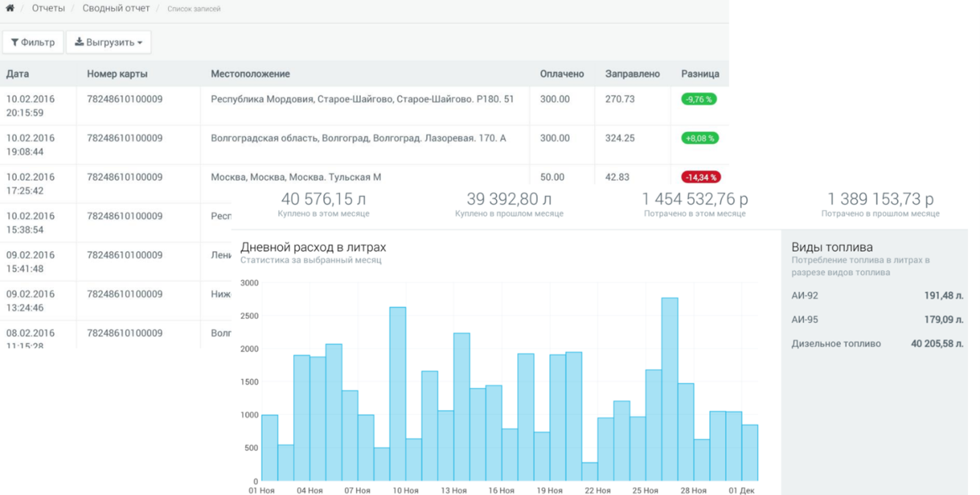Screen dimensions: 980x495
Task: Click the chart bar for 01 Ноя
Action: [270, 448]
